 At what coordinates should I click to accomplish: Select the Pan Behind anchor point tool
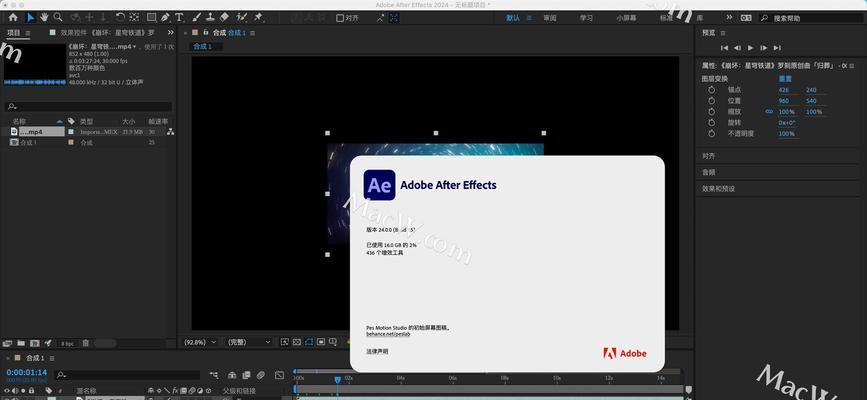(x=134, y=17)
